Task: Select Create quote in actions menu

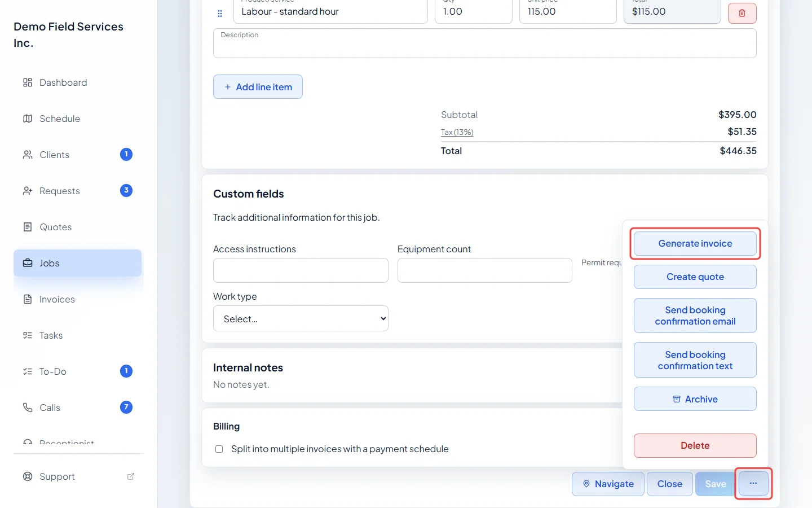Action: (695, 277)
